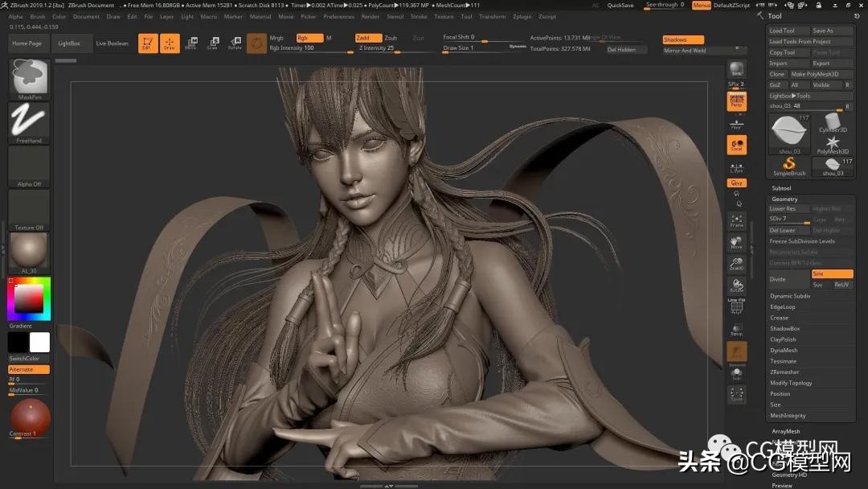Toggle the Persp perspective icon

736,101
